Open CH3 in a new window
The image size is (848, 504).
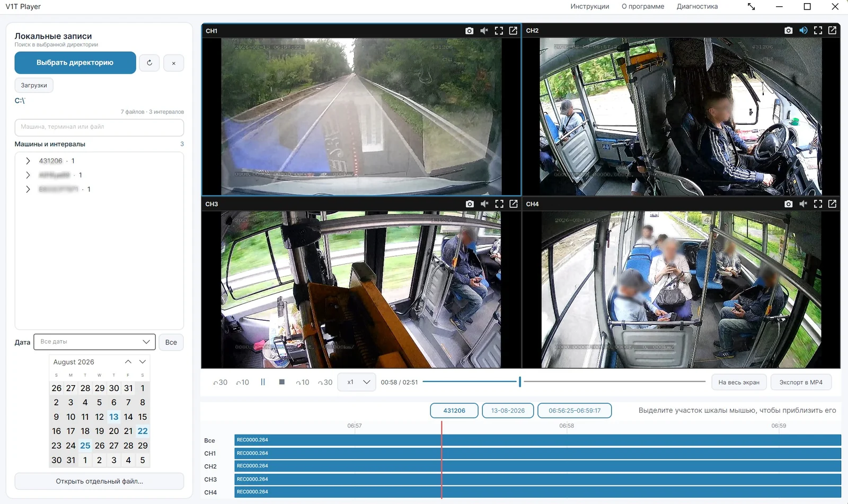pyautogui.click(x=513, y=204)
